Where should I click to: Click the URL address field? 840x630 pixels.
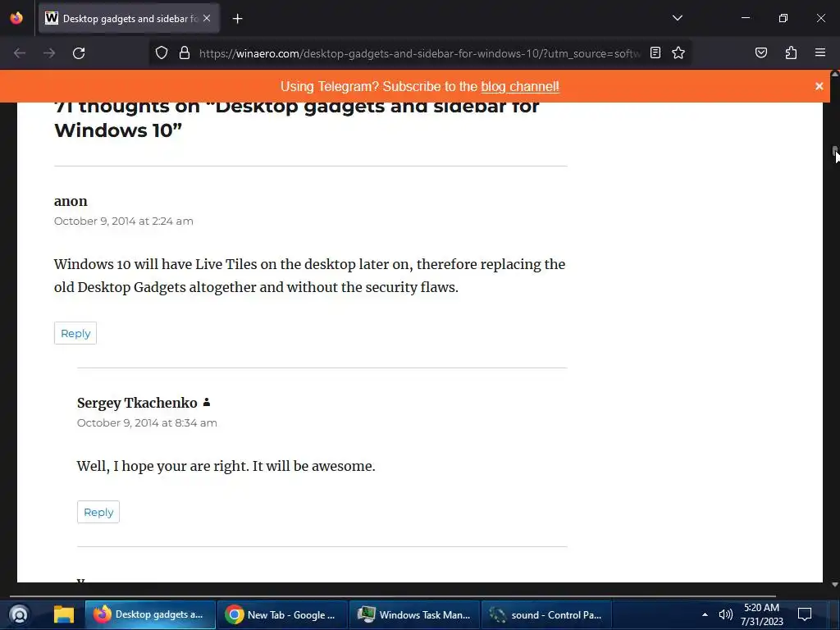coord(420,53)
